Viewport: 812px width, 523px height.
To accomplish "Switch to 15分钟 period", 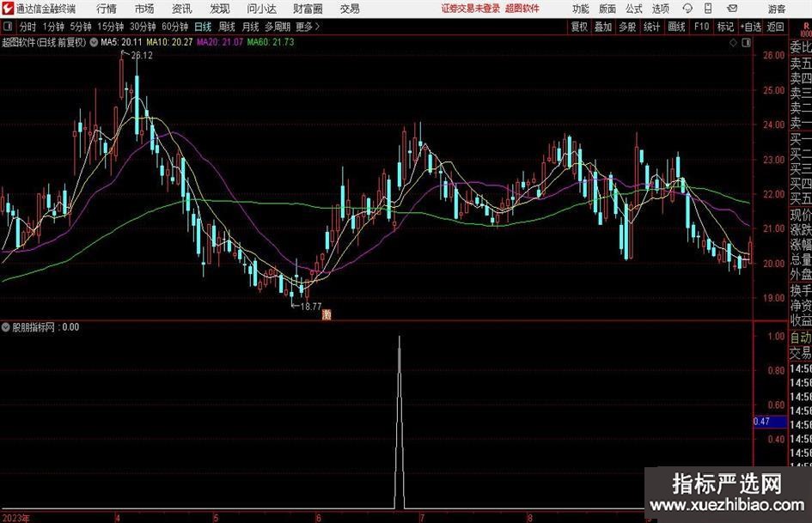I will 111,27.
